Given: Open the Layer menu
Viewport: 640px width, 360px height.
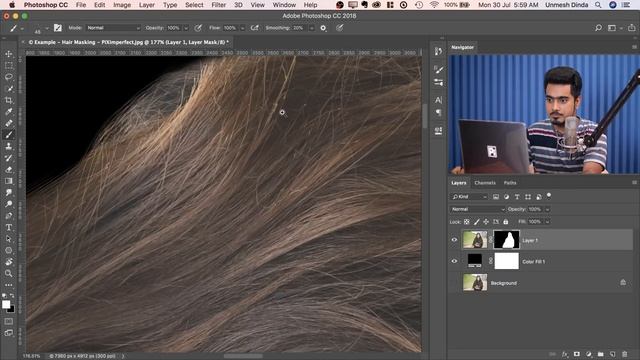Looking at the screenshot, I should coord(147,5).
